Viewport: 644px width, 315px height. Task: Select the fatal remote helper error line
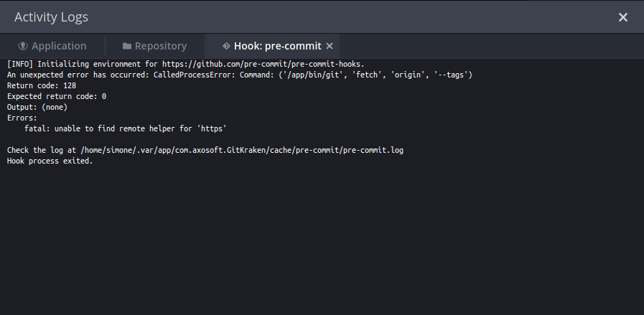pos(126,128)
